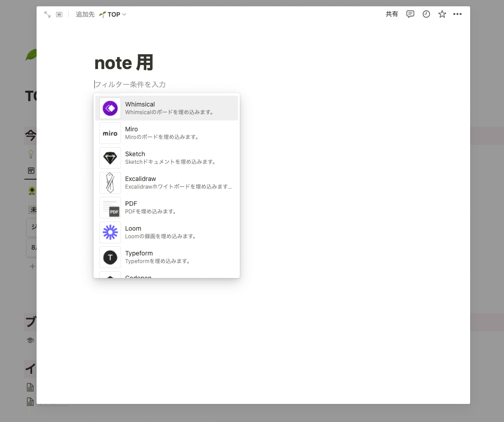
Task: Click "Loomの録画を埋め込みます。" description text
Action: (x=161, y=236)
